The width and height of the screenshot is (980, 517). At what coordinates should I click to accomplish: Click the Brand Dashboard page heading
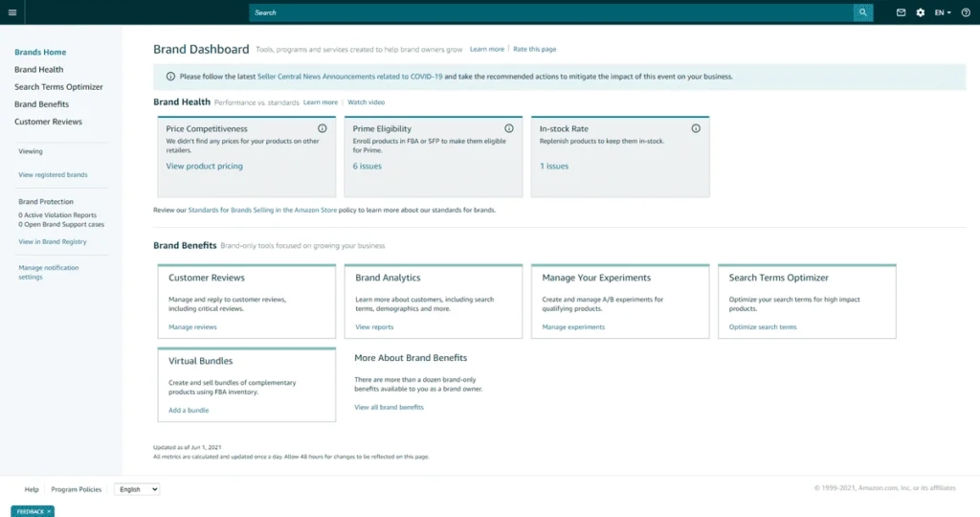201,50
